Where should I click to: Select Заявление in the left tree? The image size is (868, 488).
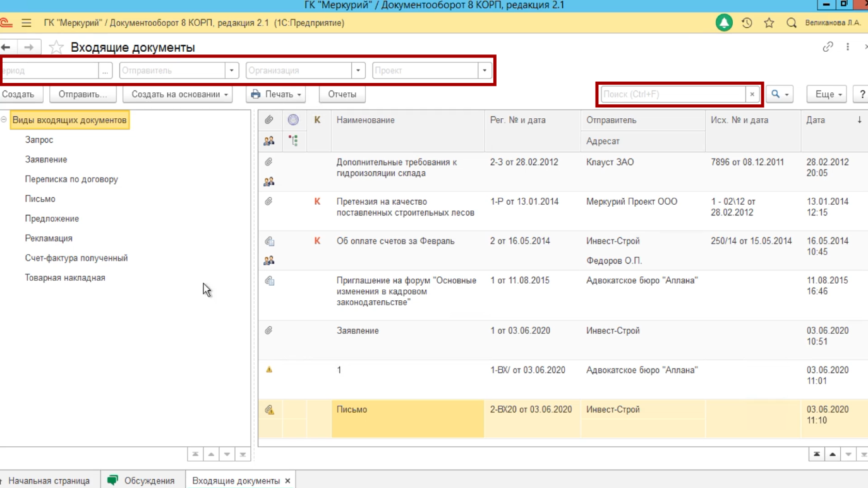click(46, 159)
